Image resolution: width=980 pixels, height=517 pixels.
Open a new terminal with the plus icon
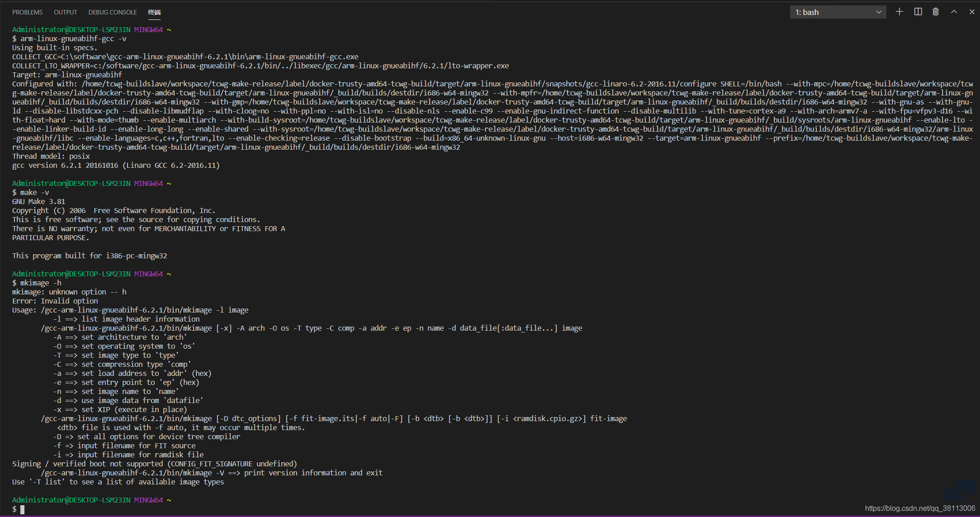(x=899, y=12)
